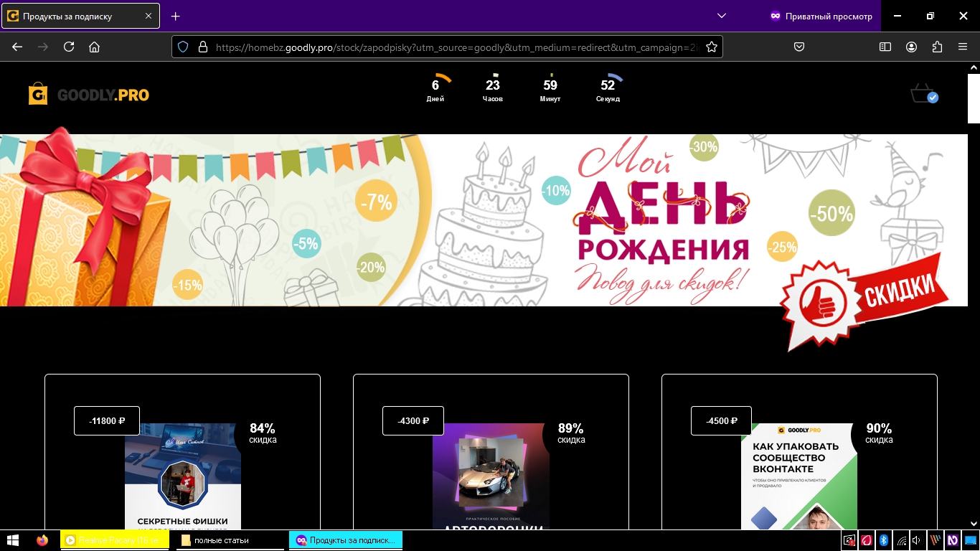The width and height of the screenshot is (980, 551).
Task: Open 'Как упаковать сообщество ВКонтакте' thumbnail
Action: 799,476
